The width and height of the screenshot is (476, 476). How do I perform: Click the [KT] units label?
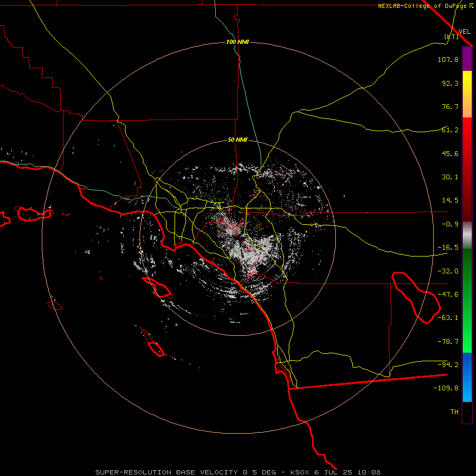pyautogui.click(x=452, y=36)
